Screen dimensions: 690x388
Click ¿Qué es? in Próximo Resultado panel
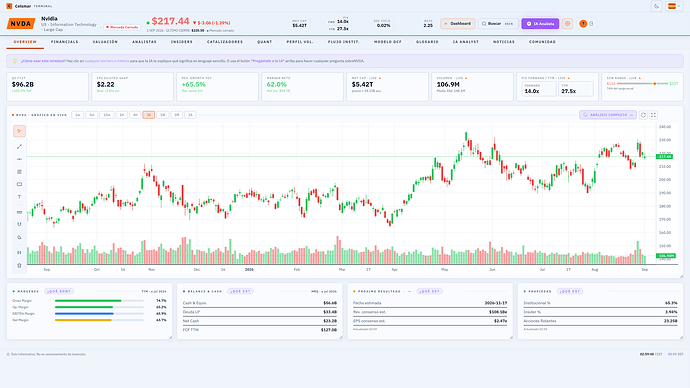(x=429, y=291)
